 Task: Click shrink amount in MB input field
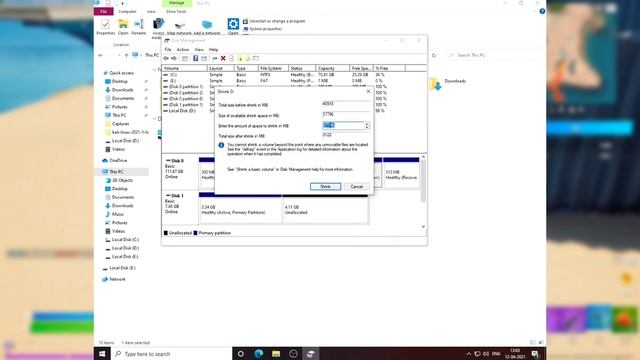(343, 125)
